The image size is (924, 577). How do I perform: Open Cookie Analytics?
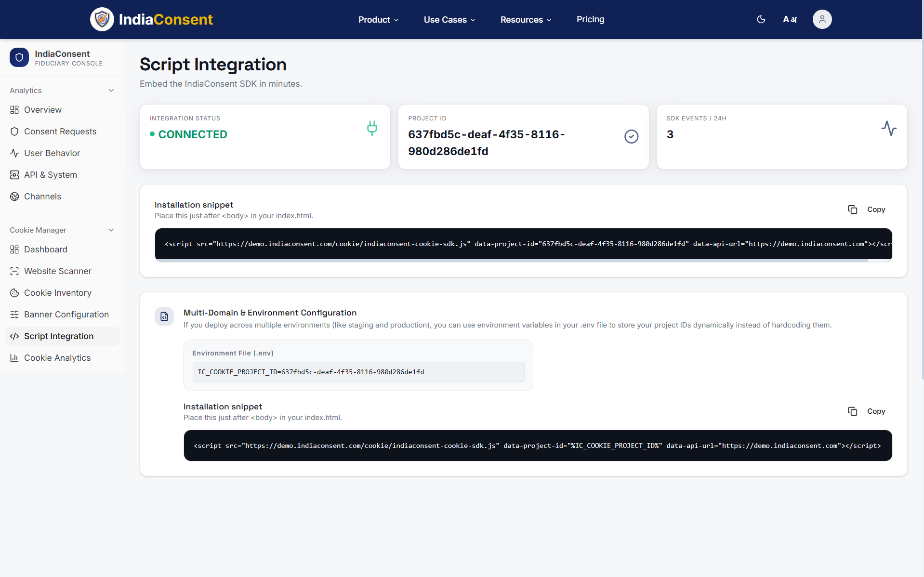(x=62, y=358)
